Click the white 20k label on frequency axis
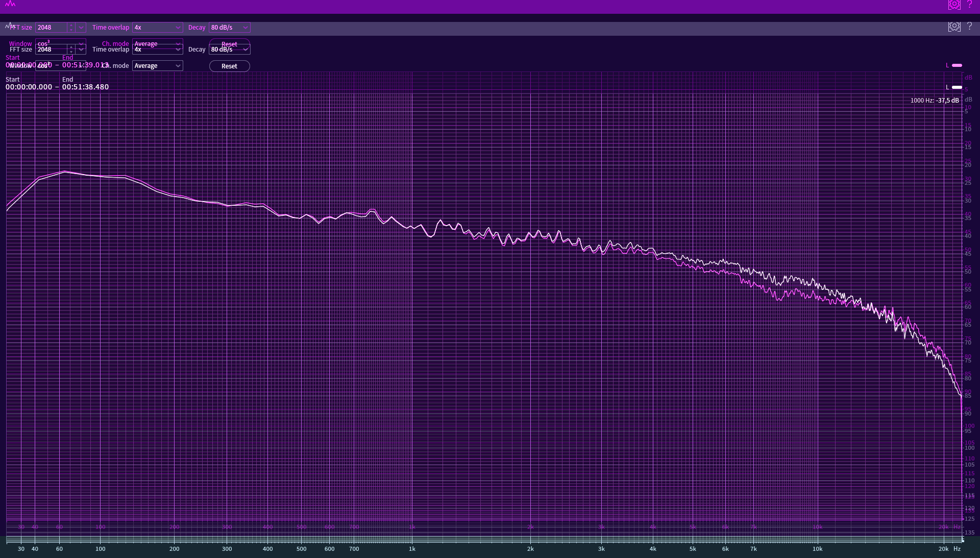 (x=943, y=549)
